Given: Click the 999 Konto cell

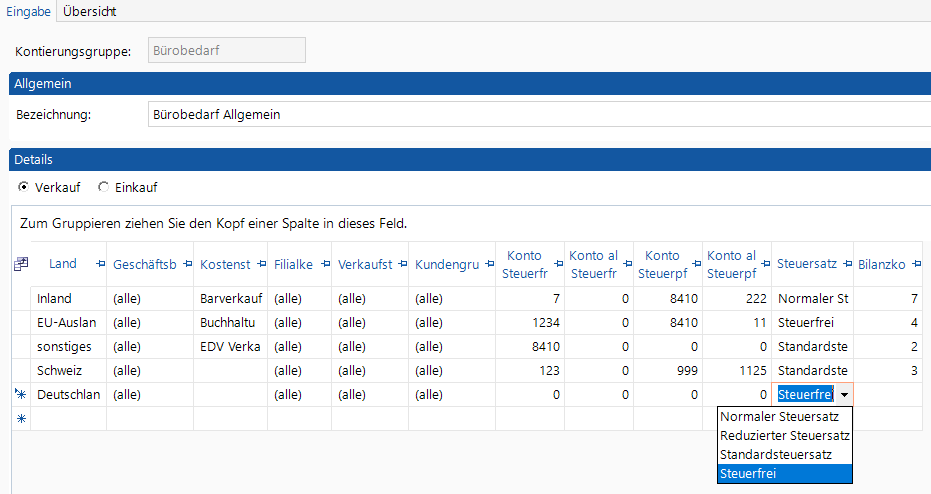Looking at the screenshot, I should pos(668,370).
